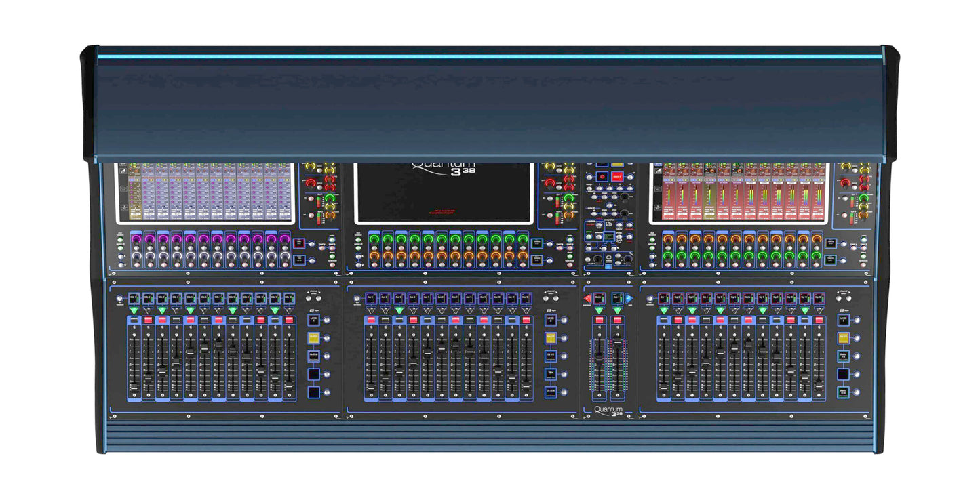Select a green aux encoder in the center section
The width and height of the screenshot is (980, 496).
374,239
